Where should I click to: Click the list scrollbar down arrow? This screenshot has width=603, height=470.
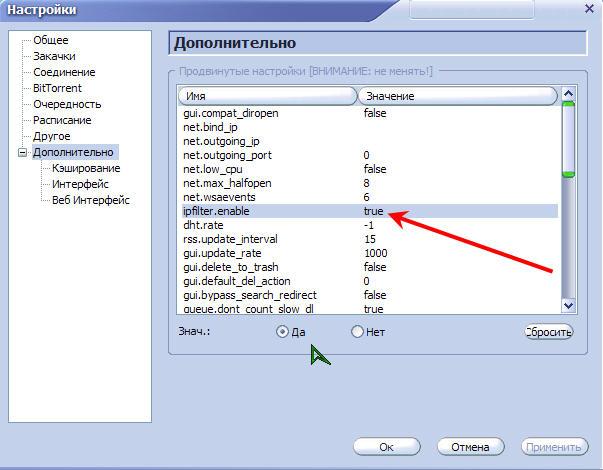(568, 306)
